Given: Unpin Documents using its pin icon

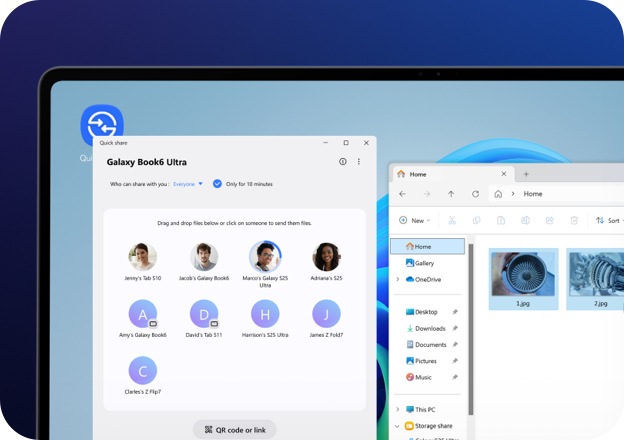Looking at the screenshot, I should click(x=455, y=345).
